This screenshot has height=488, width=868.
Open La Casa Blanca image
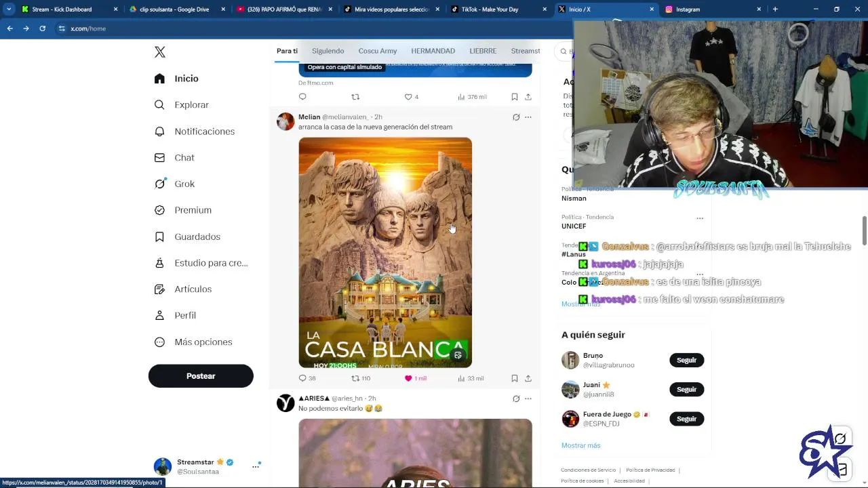pos(385,253)
